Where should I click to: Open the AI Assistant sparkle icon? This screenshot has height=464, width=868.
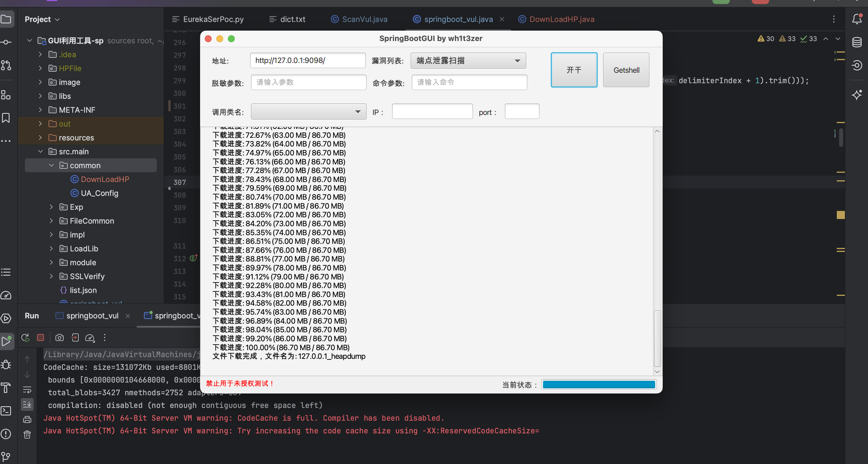coord(857,94)
